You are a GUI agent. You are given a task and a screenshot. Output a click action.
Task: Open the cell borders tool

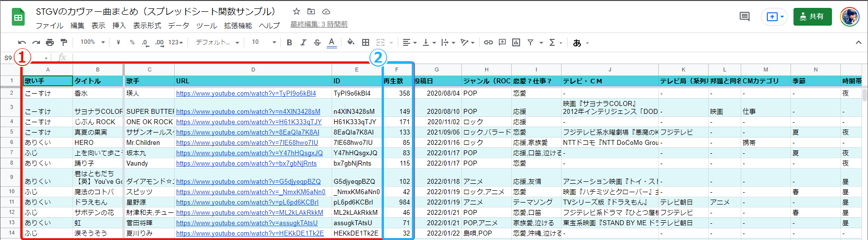click(x=366, y=43)
